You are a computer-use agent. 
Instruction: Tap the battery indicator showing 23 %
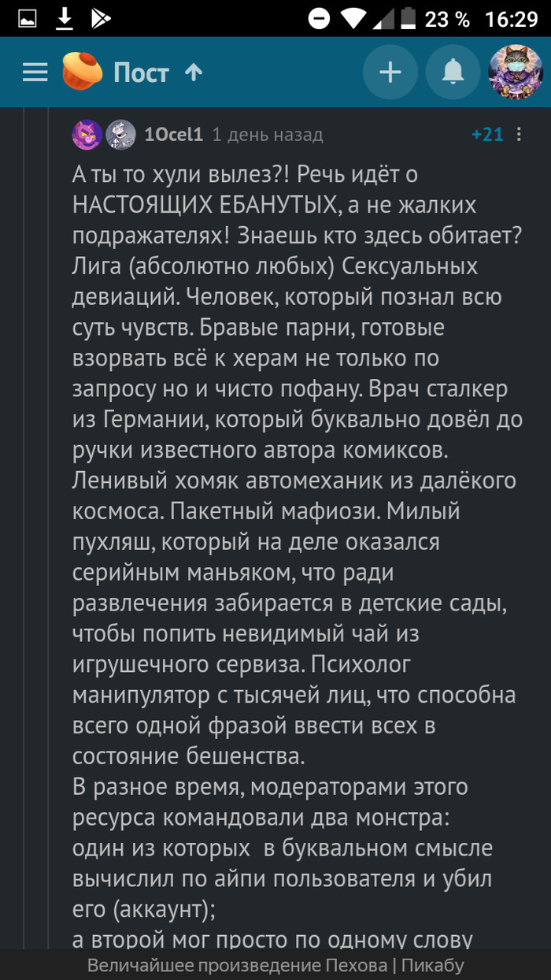[x=409, y=18]
